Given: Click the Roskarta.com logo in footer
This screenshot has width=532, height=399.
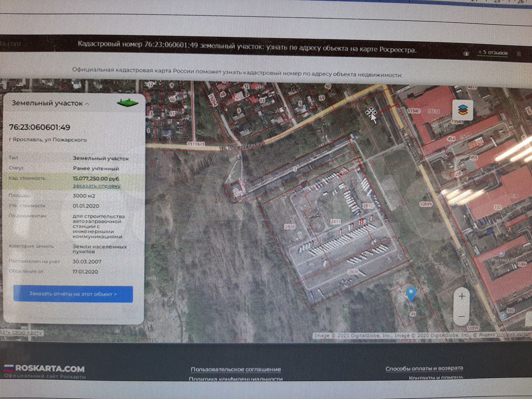Looking at the screenshot, I should (x=44, y=369).
